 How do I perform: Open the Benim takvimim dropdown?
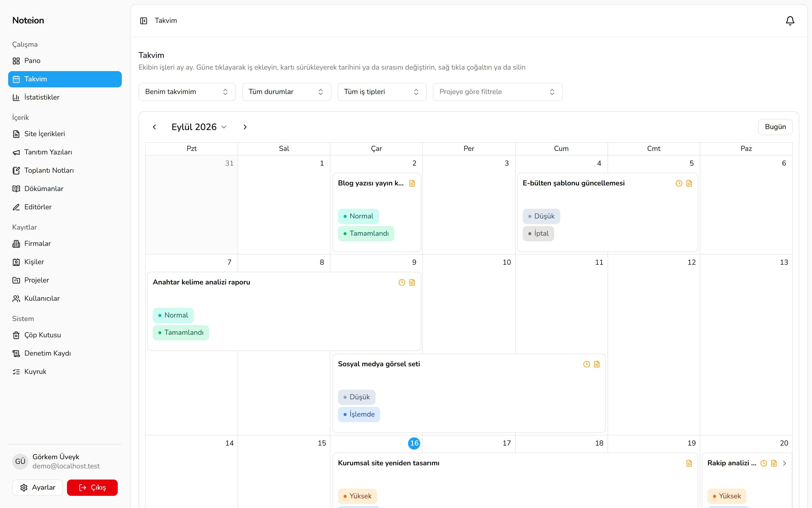pos(187,92)
